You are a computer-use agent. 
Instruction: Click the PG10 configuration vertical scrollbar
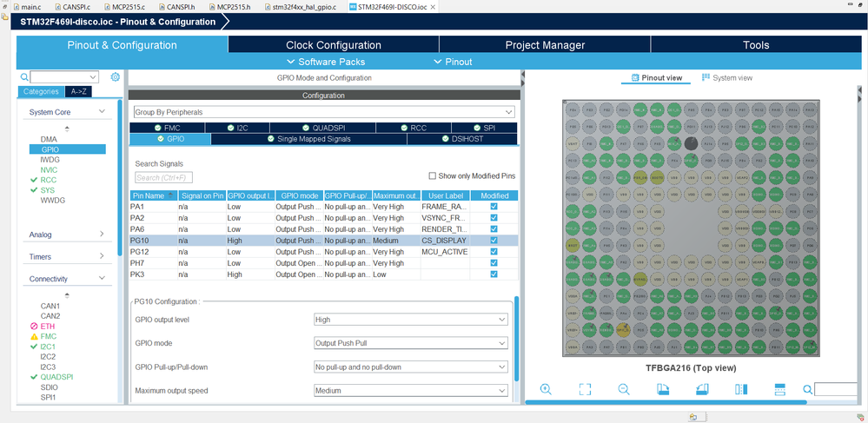click(516, 338)
